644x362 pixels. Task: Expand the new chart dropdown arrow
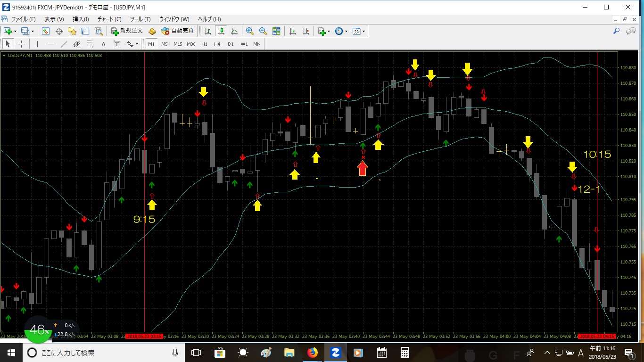pyautogui.click(x=15, y=31)
